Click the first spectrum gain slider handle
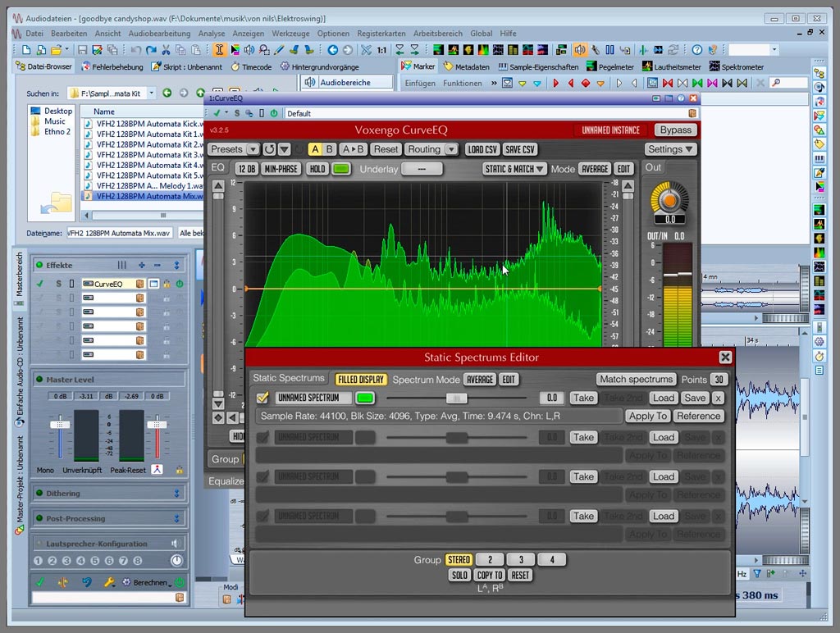Viewport: 840px width, 633px height. (456, 398)
